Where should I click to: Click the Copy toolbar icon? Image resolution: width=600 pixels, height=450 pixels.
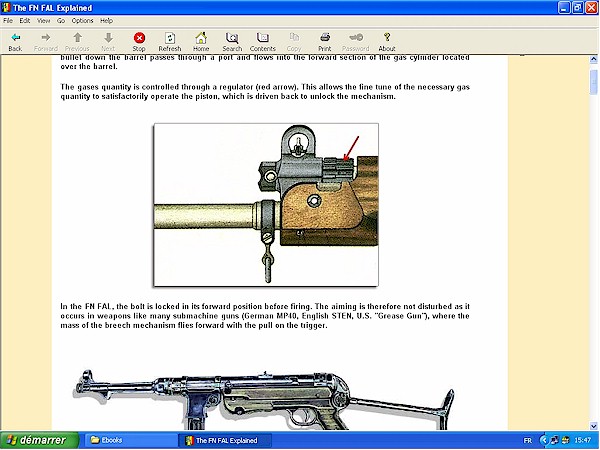tap(294, 42)
